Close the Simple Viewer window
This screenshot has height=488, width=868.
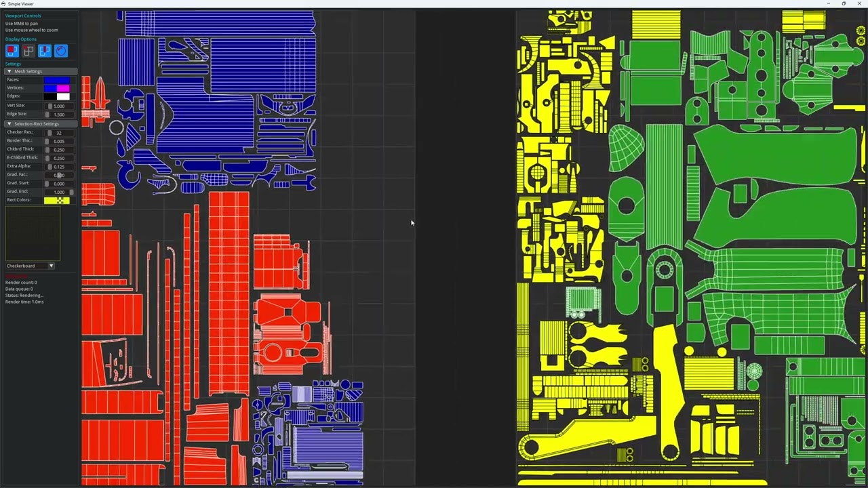860,4
